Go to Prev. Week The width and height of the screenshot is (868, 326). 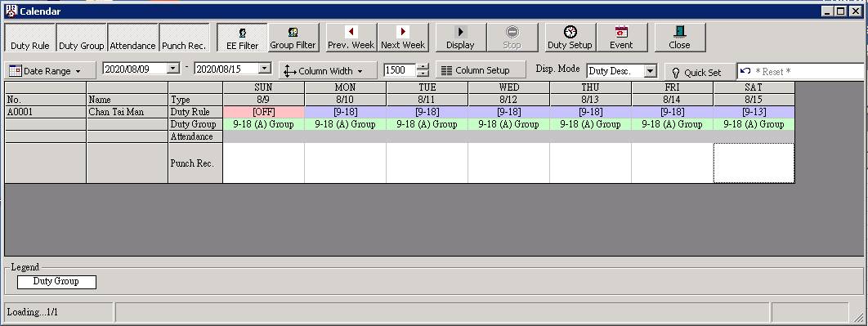(x=351, y=38)
